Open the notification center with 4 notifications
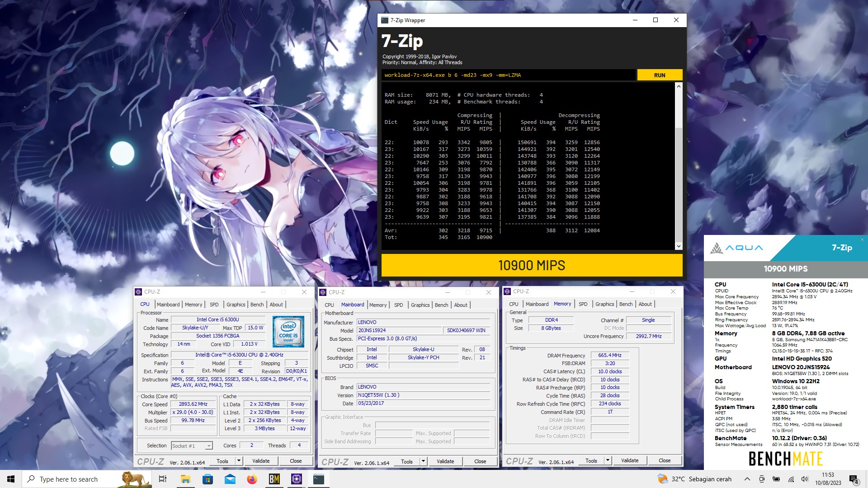The height and width of the screenshot is (488, 868). (x=854, y=479)
